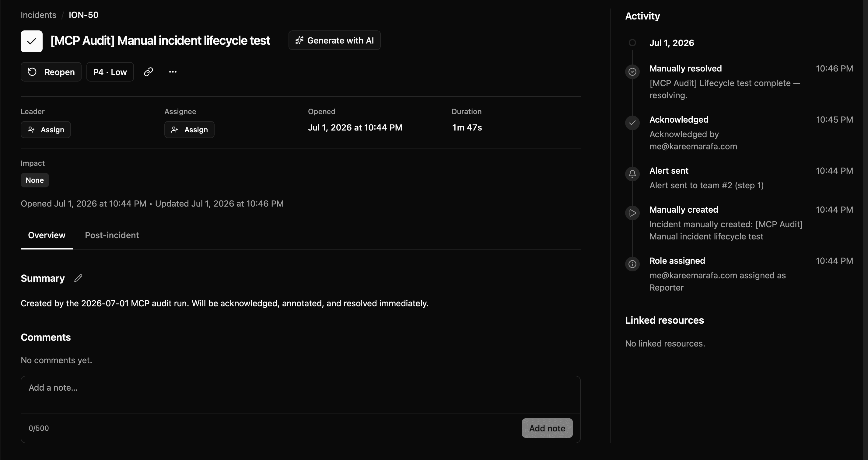
Task: Reopen the incident
Action: coord(51,72)
